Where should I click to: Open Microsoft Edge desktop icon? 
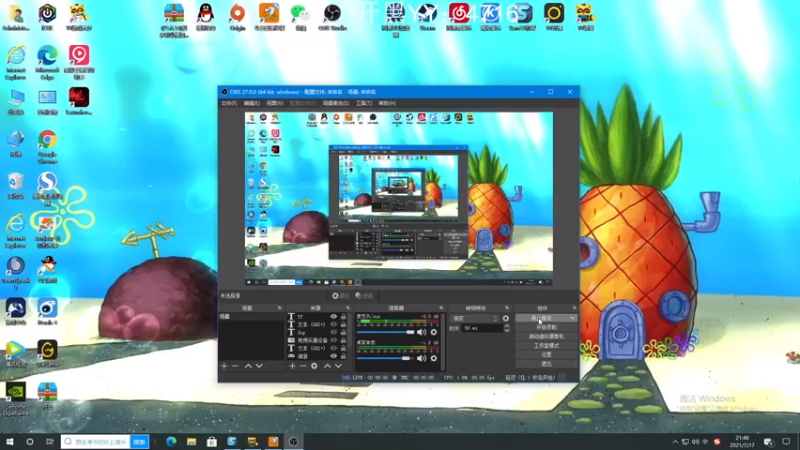[47, 62]
